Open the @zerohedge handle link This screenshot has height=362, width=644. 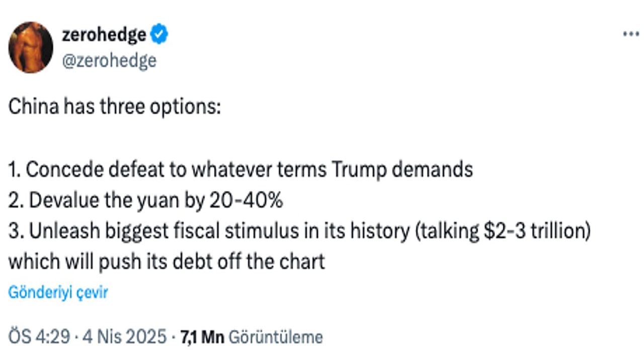tap(109, 60)
